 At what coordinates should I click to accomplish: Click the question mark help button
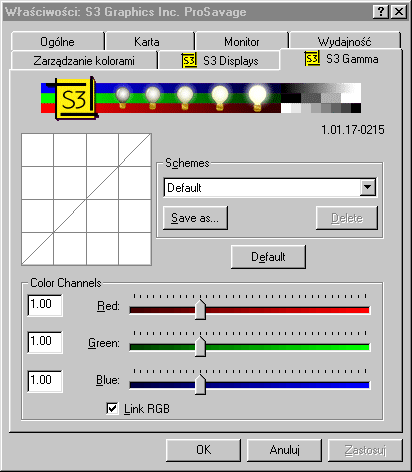(381, 12)
